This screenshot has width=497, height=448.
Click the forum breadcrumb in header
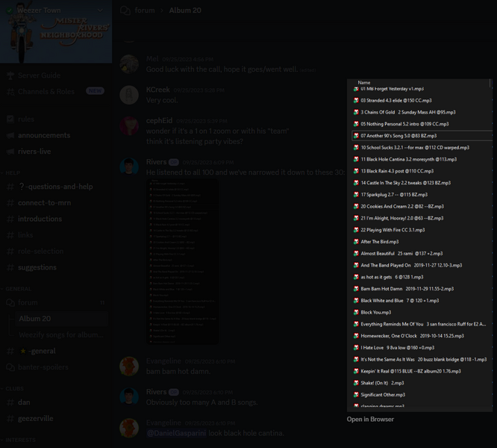(145, 10)
